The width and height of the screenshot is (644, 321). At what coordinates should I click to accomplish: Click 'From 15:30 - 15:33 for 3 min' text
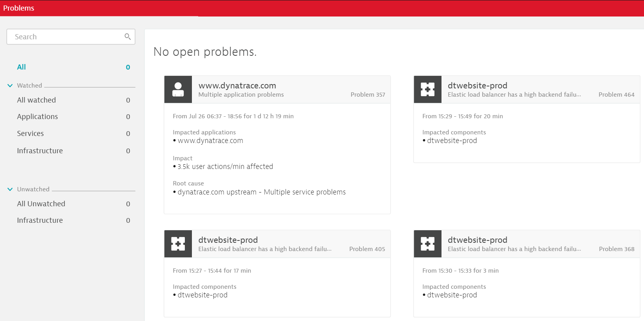(x=460, y=271)
